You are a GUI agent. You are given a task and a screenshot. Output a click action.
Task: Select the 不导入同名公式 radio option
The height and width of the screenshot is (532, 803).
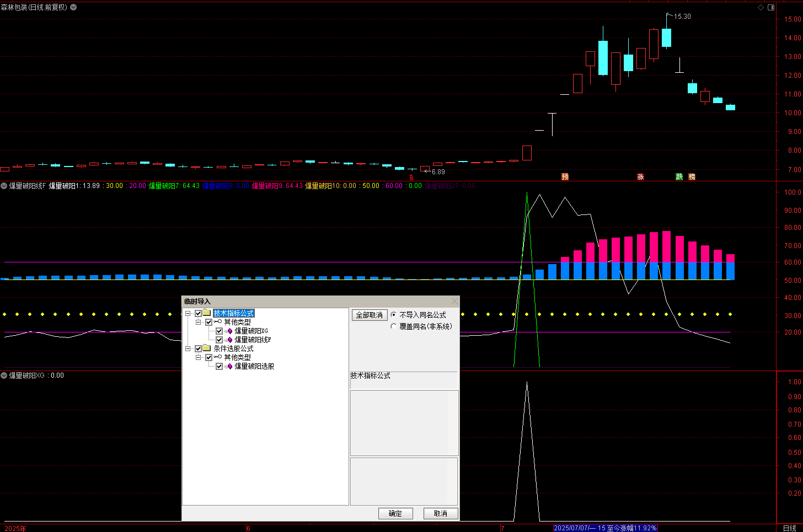point(393,315)
